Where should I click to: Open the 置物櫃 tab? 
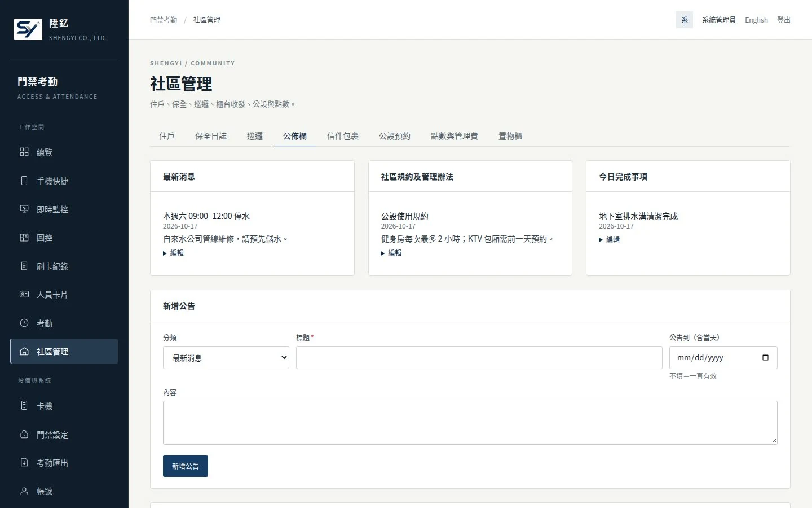510,136
